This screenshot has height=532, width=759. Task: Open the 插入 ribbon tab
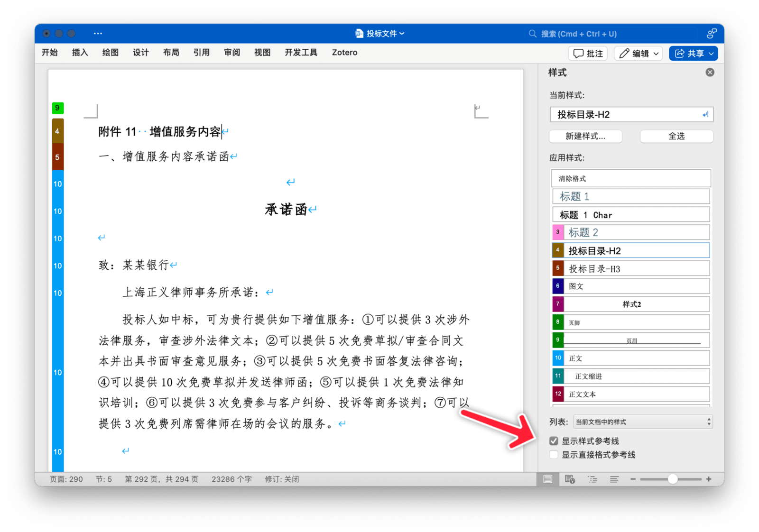(80, 53)
